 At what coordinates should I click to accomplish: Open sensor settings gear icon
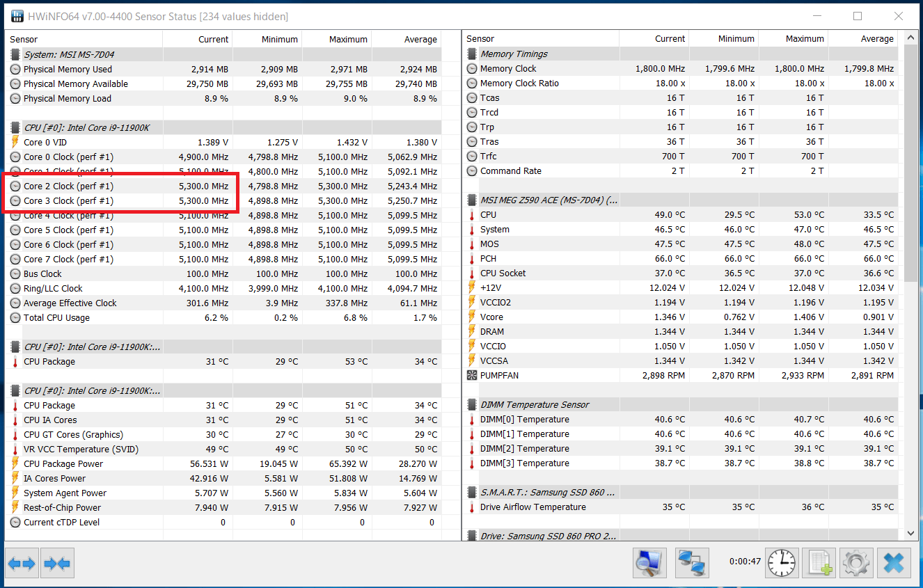click(856, 563)
